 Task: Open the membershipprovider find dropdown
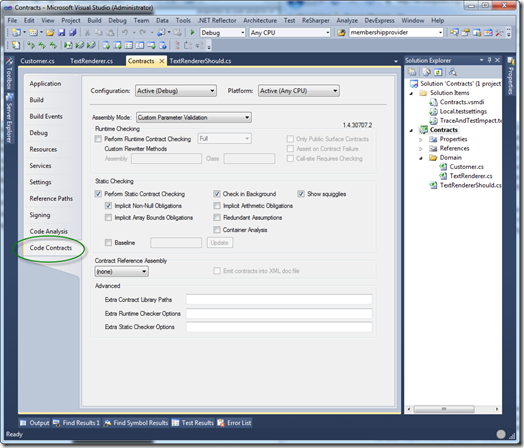point(396,32)
